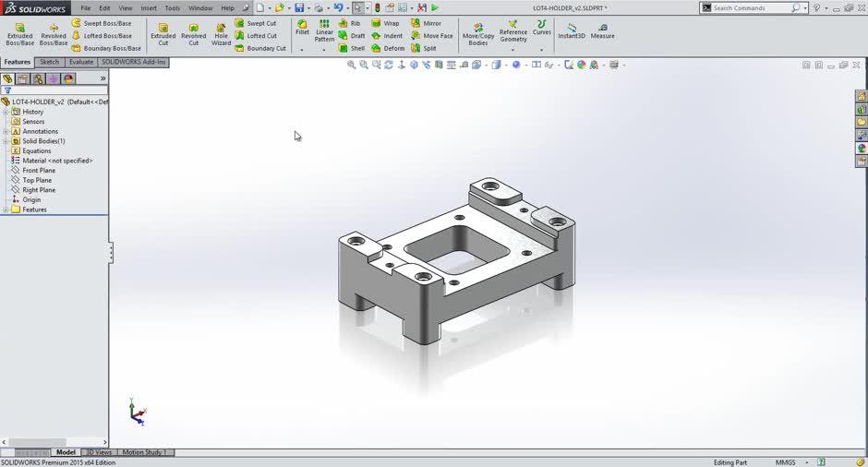Select the Fillet feature tool

point(302,27)
